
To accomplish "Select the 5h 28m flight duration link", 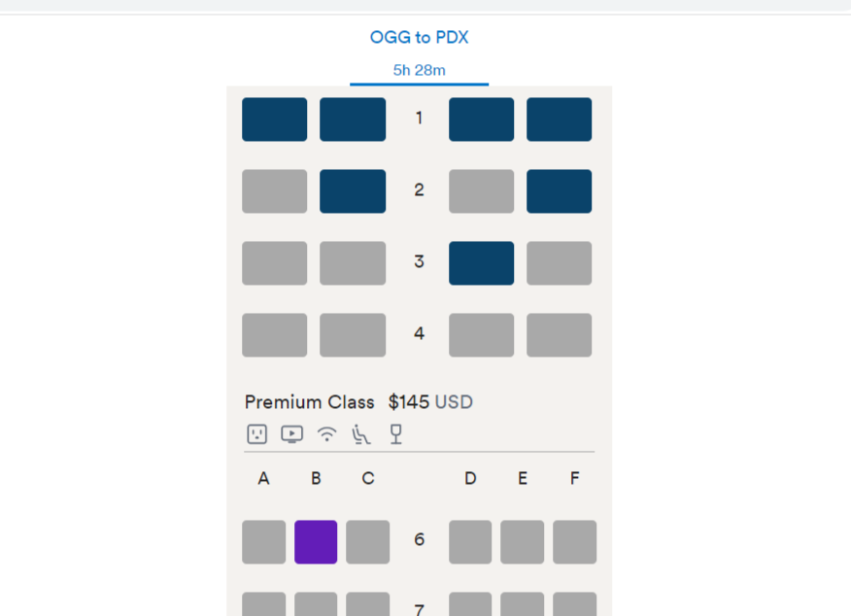I will point(419,71).
